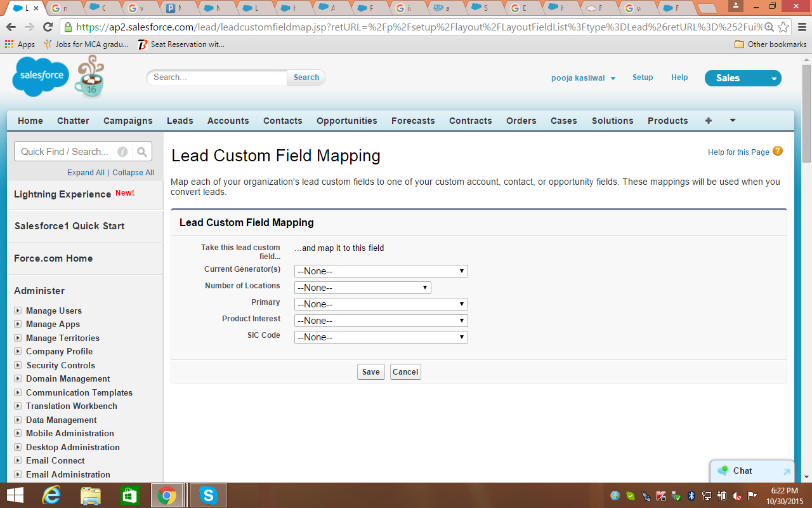Open the tab bar overflow arrow menu

(x=733, y=121)
